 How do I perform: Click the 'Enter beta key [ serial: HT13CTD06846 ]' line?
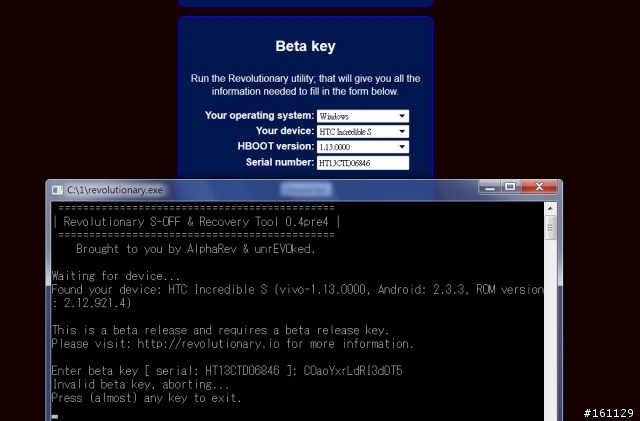[x=227, y=371]
